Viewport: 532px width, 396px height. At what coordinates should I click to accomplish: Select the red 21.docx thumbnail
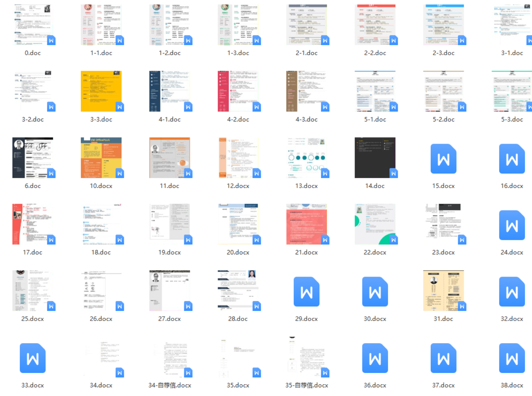click(x=306, y=224)
